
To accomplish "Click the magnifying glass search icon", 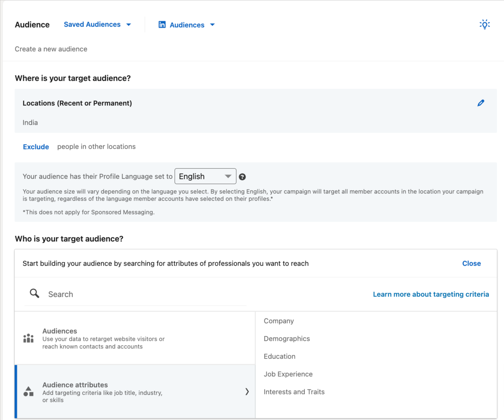I will tap(34, 294).
